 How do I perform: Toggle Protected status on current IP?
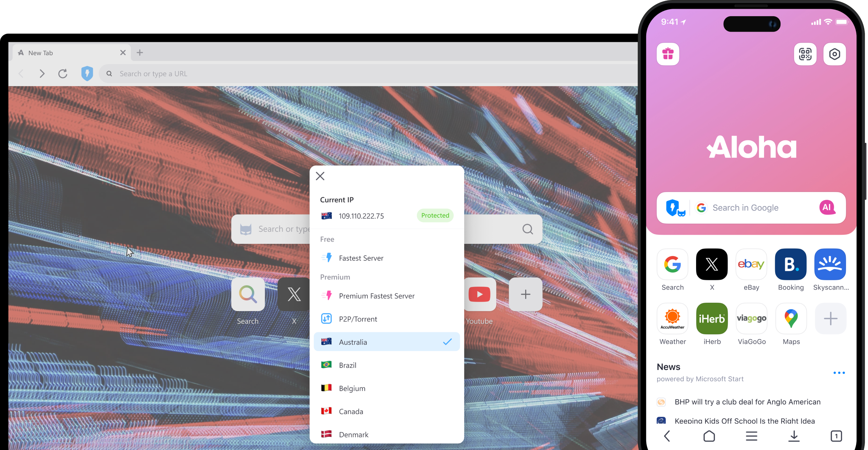pyautogui.click(x=435, y=215)
